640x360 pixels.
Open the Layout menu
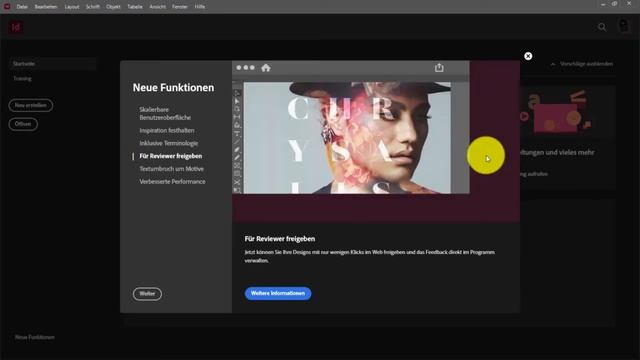(72, 7)
